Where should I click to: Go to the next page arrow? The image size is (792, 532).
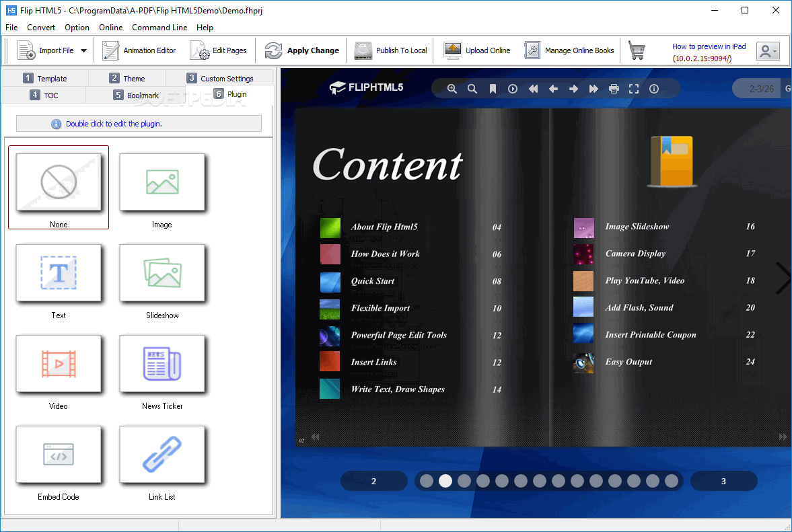point(573,89)
